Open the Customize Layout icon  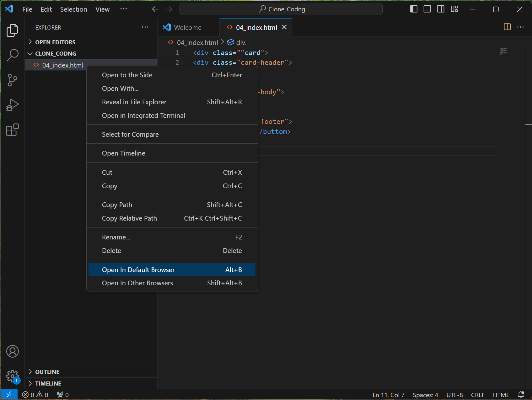454,9
